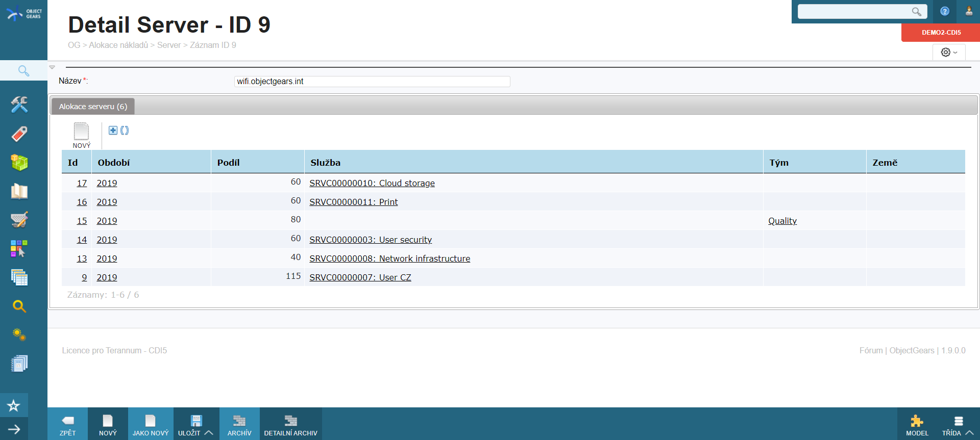Click the DEMO2-CDI5 red label
Screen dimensions: 980x440
point(941,33)
